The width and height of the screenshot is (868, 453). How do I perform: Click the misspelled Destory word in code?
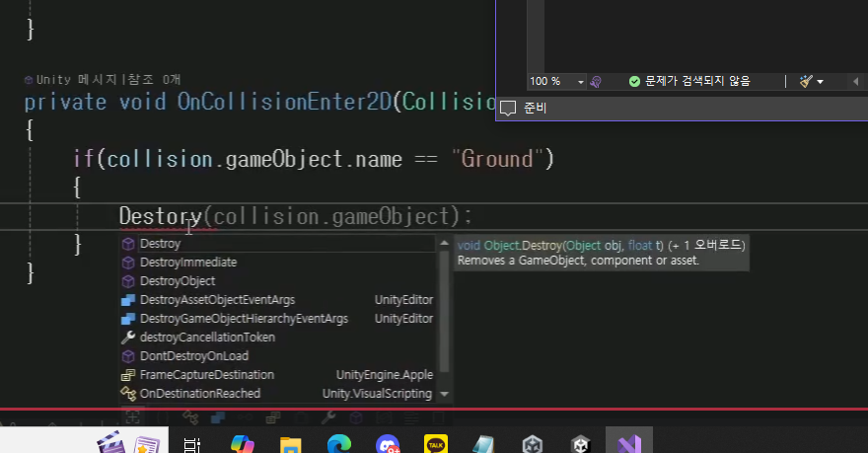click(161, 216)
